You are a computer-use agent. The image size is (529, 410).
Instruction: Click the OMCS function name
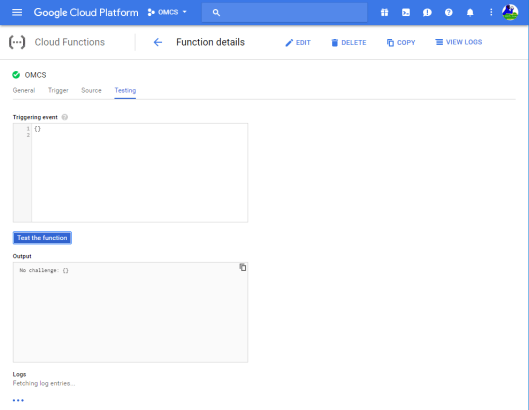(x=35, y=75)
